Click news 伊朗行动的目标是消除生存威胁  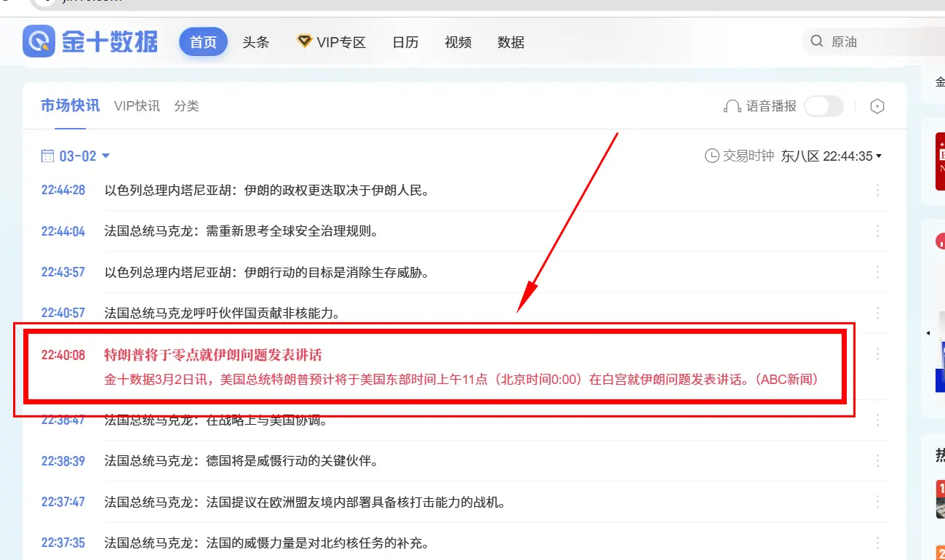[x=267, y=272]
